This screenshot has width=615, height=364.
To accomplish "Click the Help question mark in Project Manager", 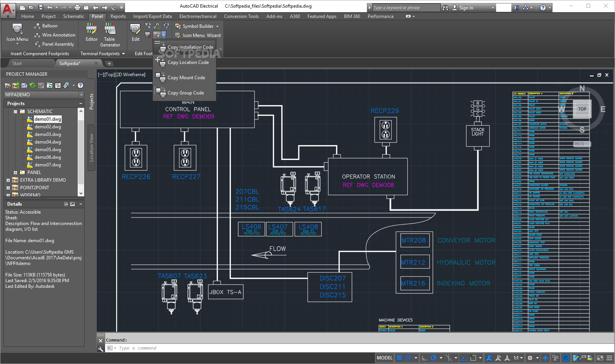I will 80,85.
